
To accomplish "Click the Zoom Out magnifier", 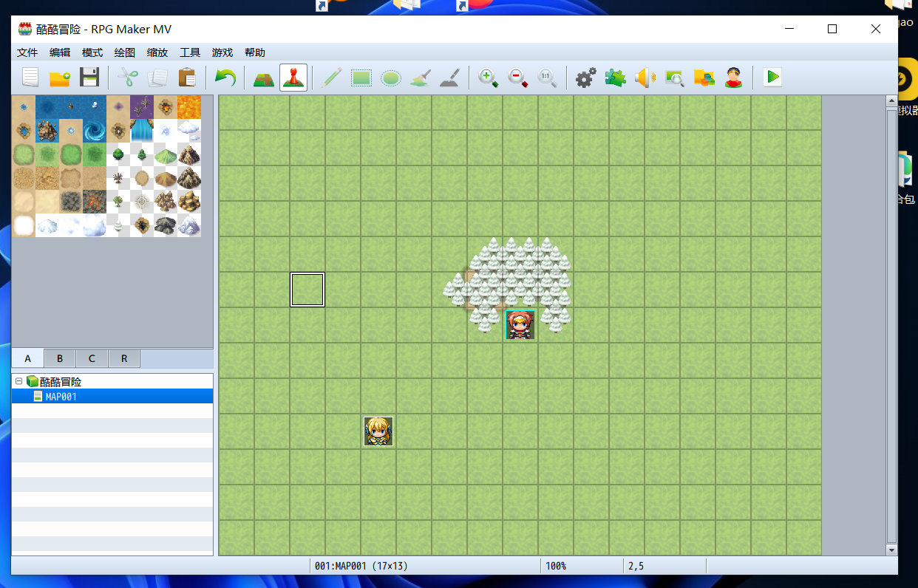I will pyautogui.click(x=517, y=77).
